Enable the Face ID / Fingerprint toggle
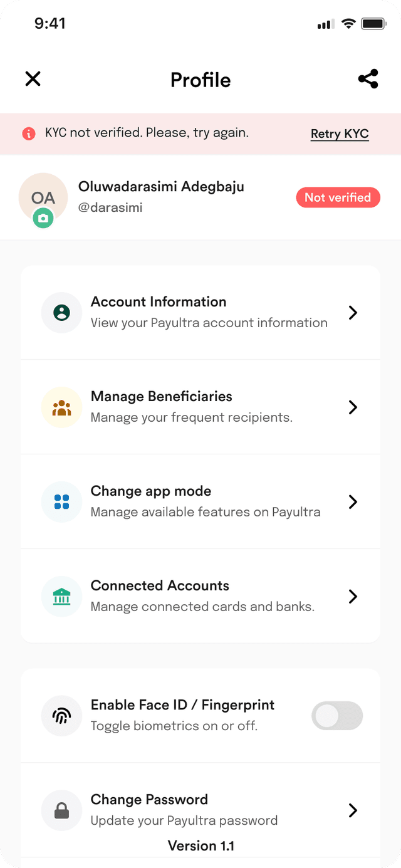 tap(337, 716)
